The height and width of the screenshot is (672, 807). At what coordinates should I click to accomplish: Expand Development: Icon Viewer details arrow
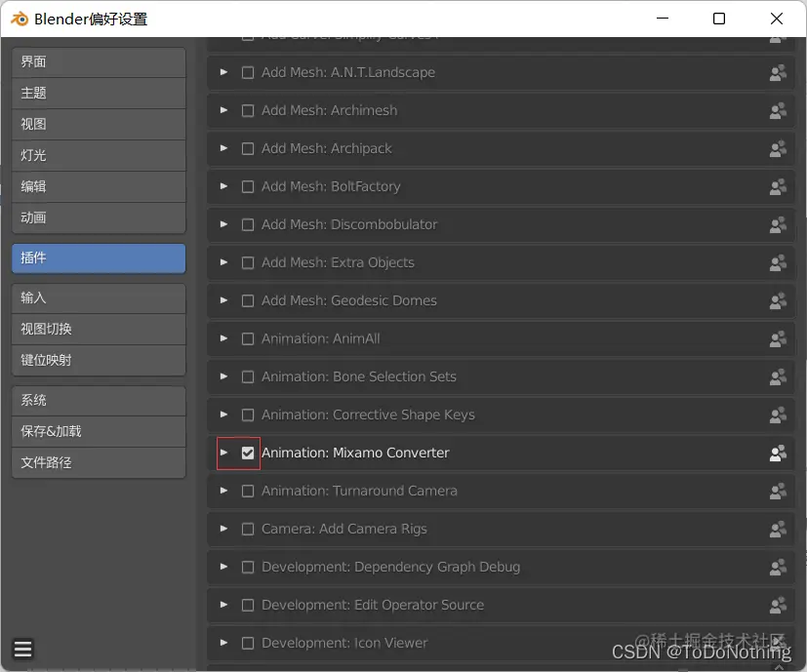click(223, 644)
